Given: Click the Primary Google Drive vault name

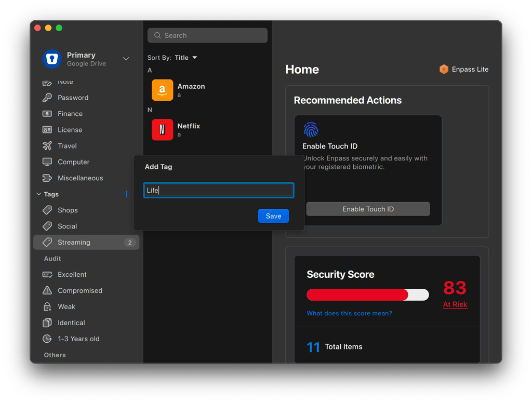Looking at the screenshot, I should tap(86, 59).
